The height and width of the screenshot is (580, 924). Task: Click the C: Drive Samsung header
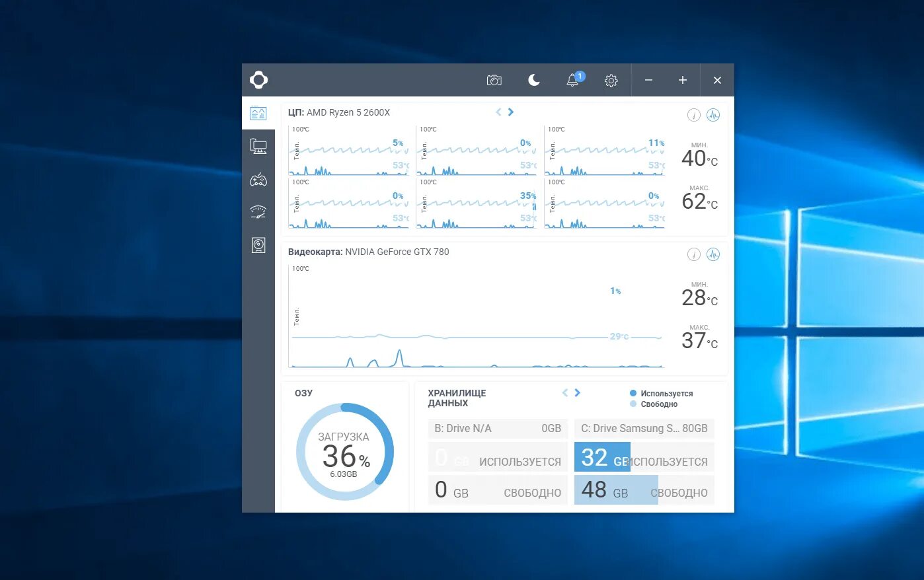[644, 428]
